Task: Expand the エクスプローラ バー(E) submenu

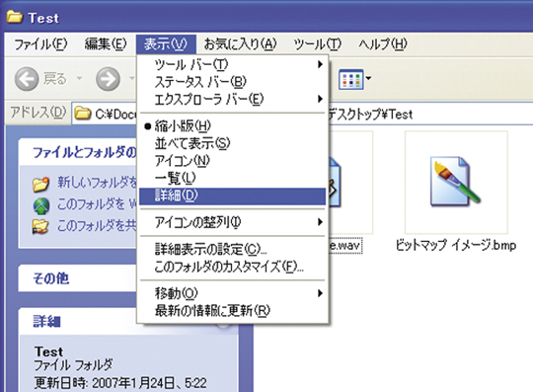Action: [232, 100]
